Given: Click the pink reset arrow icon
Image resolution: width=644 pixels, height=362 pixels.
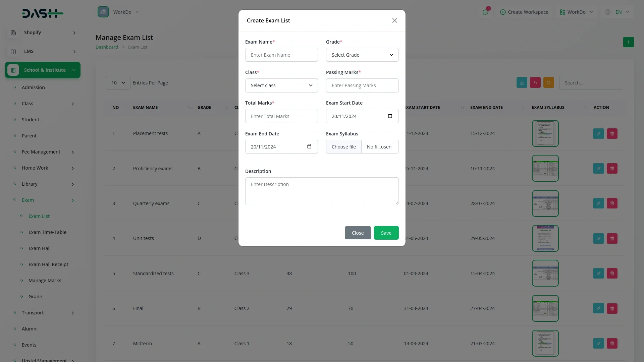Looking at the screenshot, I should (535, 83).
